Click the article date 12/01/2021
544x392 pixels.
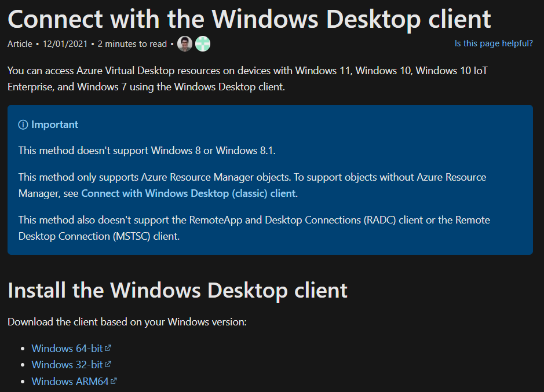tap(65, 44)
